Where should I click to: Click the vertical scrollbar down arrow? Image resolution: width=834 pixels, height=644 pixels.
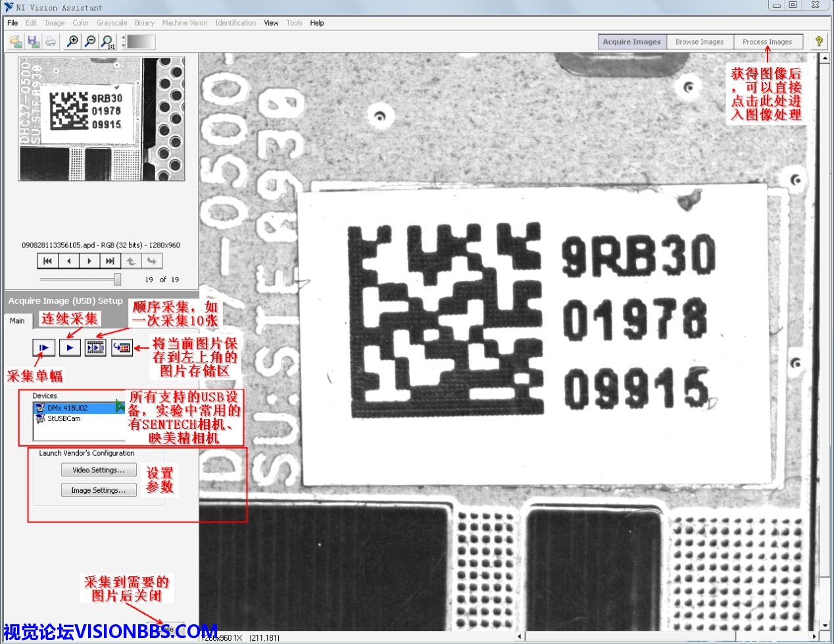[x=825, y=626]
